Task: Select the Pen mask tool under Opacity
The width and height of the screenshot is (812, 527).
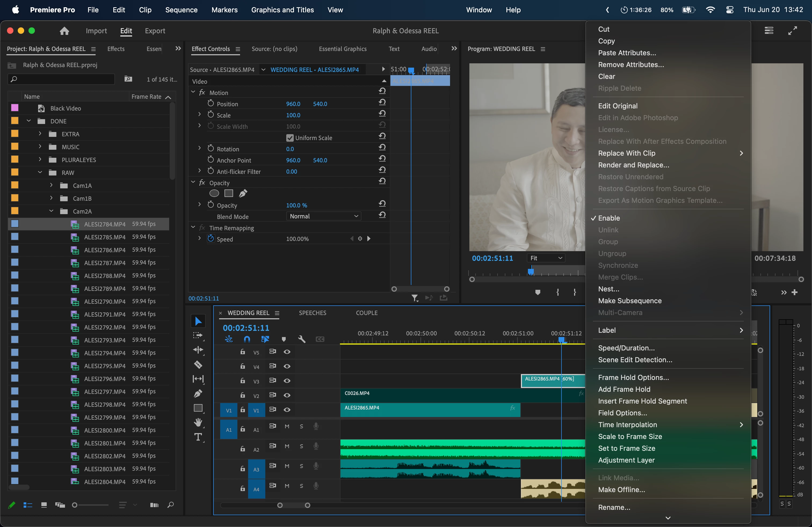Action: coord(243,193)
